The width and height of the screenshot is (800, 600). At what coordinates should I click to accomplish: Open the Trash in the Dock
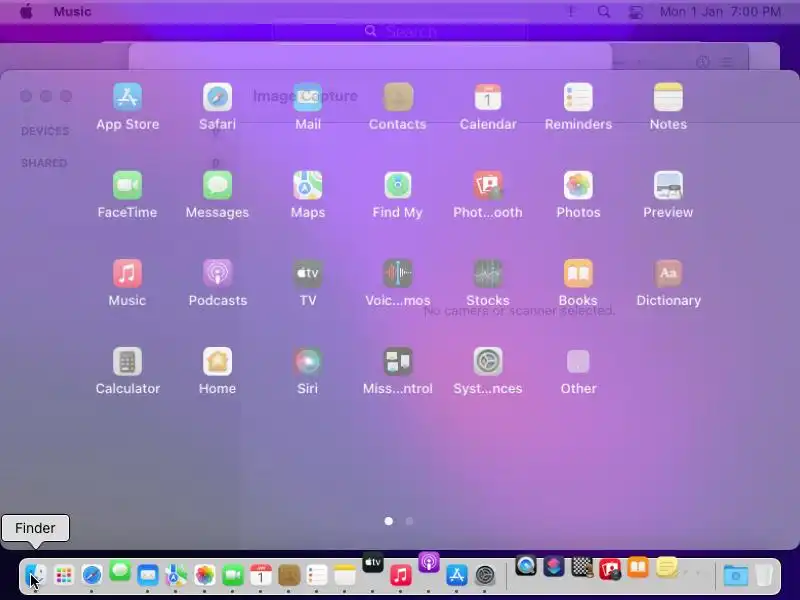coord(764,576)
